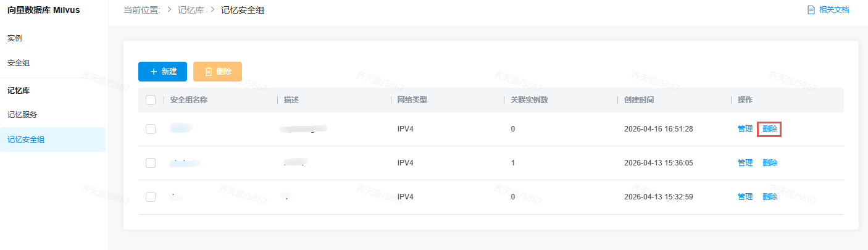
Task: Toggle the select-all checkbox in table header
Action: pos(151,100)
